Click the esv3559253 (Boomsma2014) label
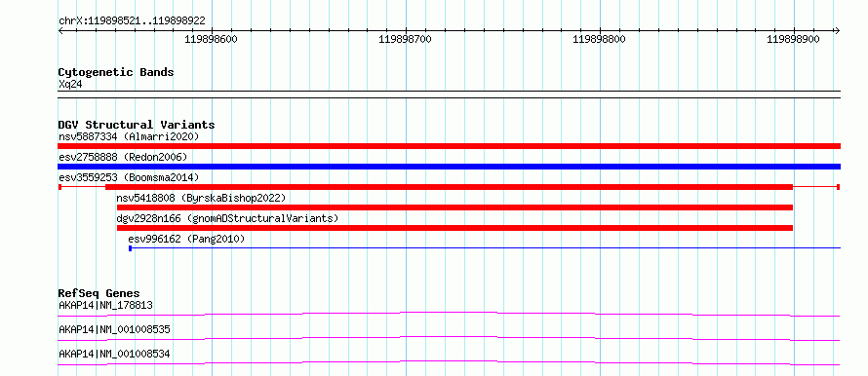The width and height of the screenshot is (868, 376). pos(129,177)
